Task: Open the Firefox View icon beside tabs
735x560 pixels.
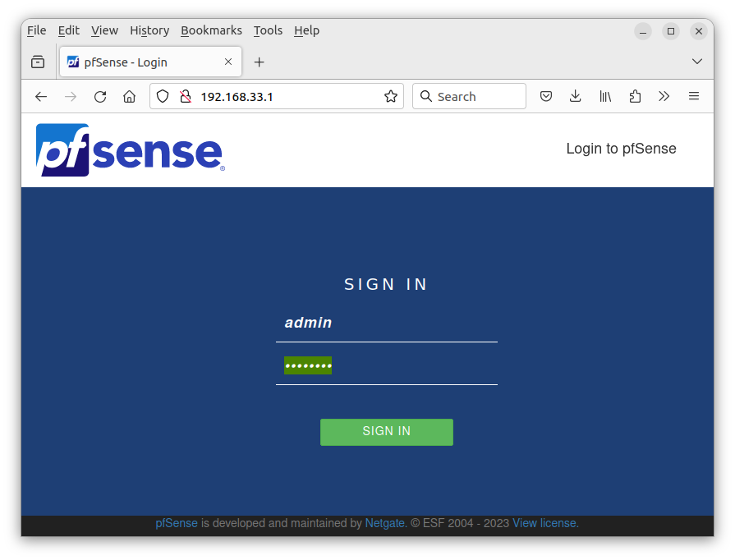Action: click(x=38, y=62)
